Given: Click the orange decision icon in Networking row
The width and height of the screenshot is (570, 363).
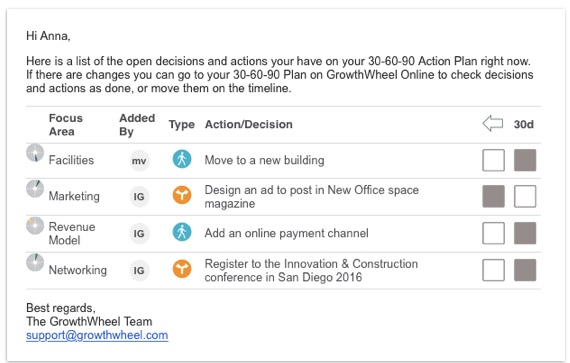Looking at the screenshot, I should click(x=182, y=269).
